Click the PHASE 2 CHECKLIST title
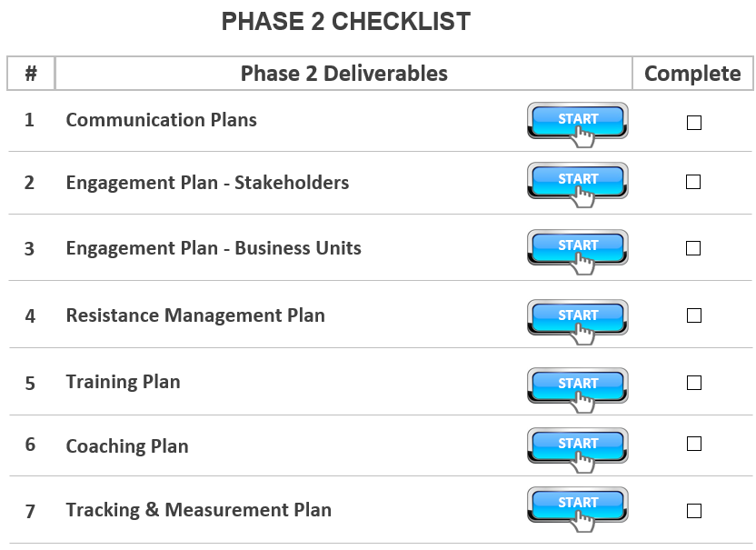The image size is (756, 550). 346,22
